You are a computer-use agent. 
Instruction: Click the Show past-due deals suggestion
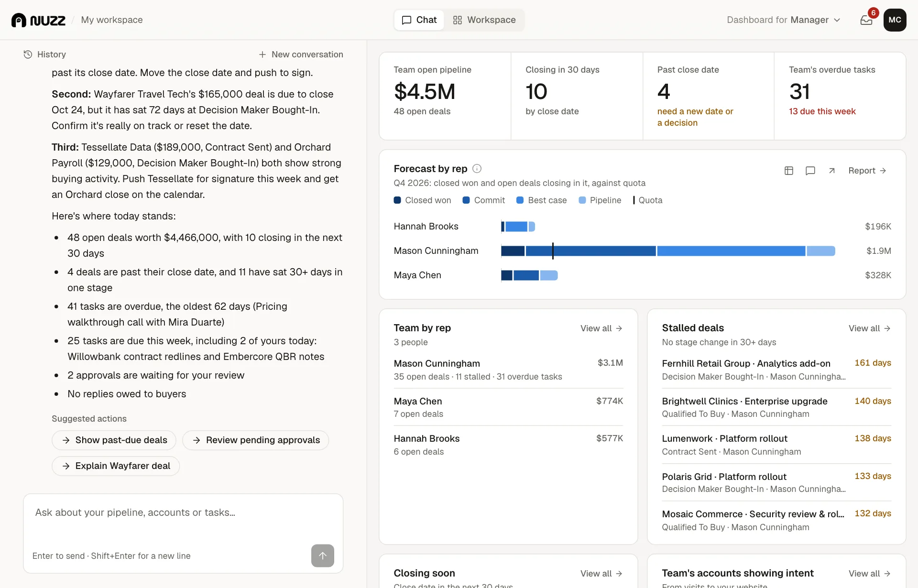pyautogui.click(x=114, y=440)
